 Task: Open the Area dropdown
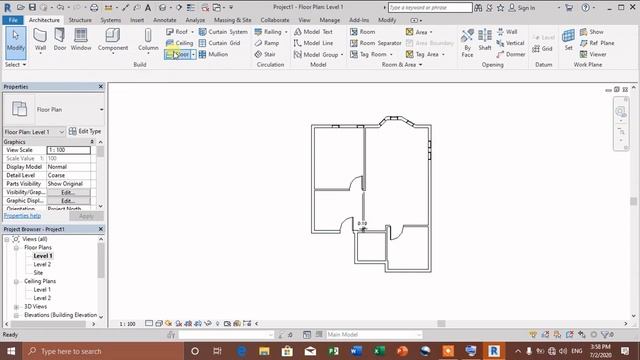(431, 32)
